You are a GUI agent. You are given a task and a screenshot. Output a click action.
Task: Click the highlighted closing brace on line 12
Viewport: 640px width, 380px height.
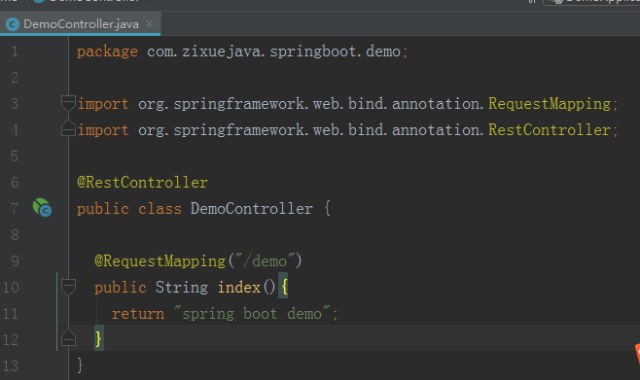click(x=98, y=338)
